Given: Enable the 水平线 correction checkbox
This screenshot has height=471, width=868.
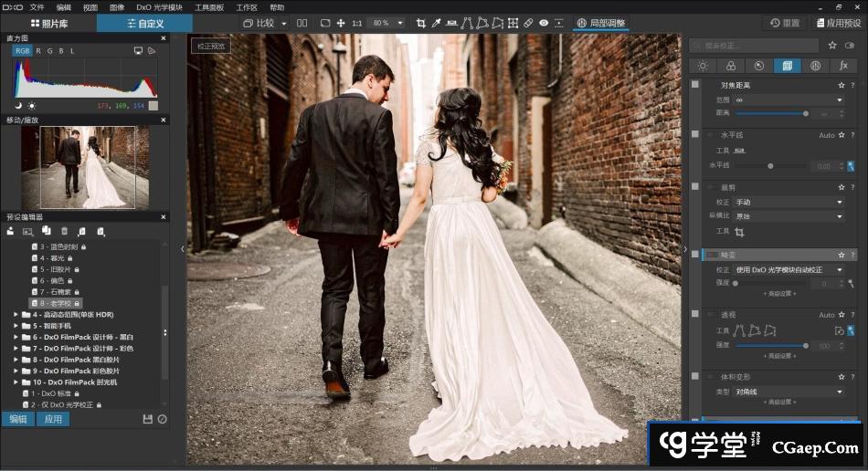Looking at the screenshot, I should click(x=695, y=135).
